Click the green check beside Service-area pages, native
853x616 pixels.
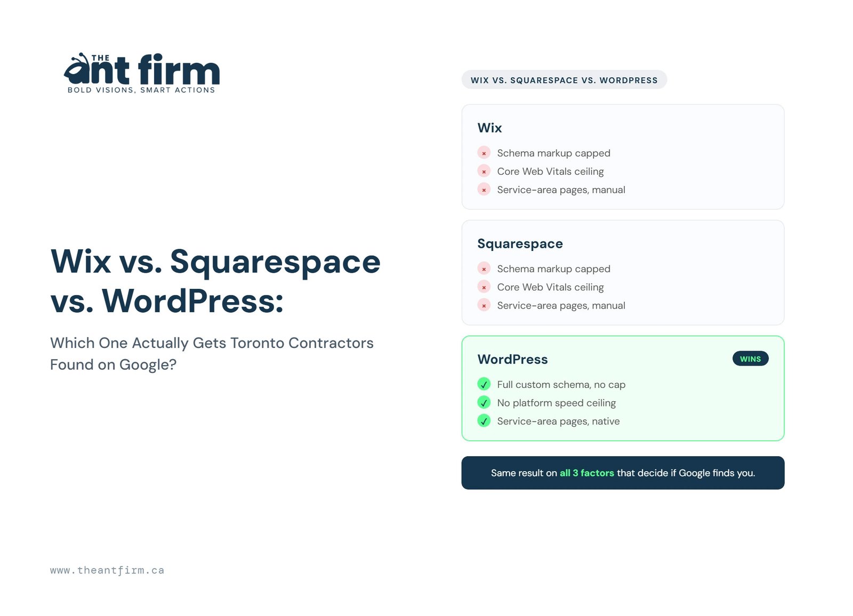[484, 421]
